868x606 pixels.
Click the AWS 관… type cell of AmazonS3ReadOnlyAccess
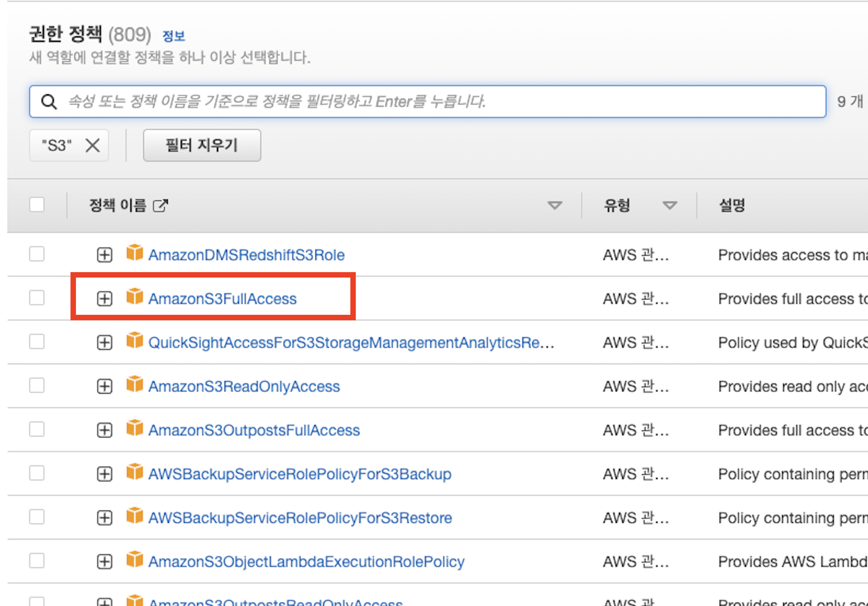tap(636, 387)
